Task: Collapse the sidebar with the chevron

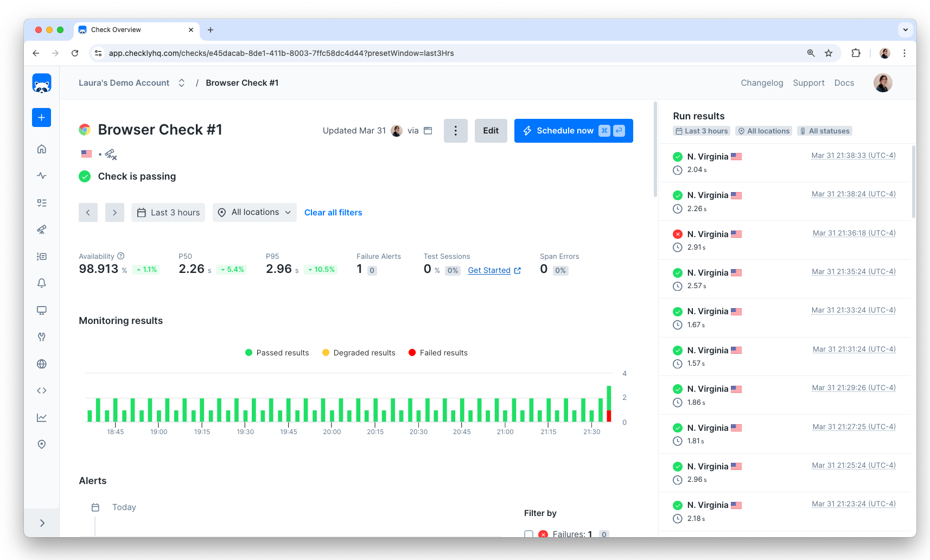Action: coord(42,523)
